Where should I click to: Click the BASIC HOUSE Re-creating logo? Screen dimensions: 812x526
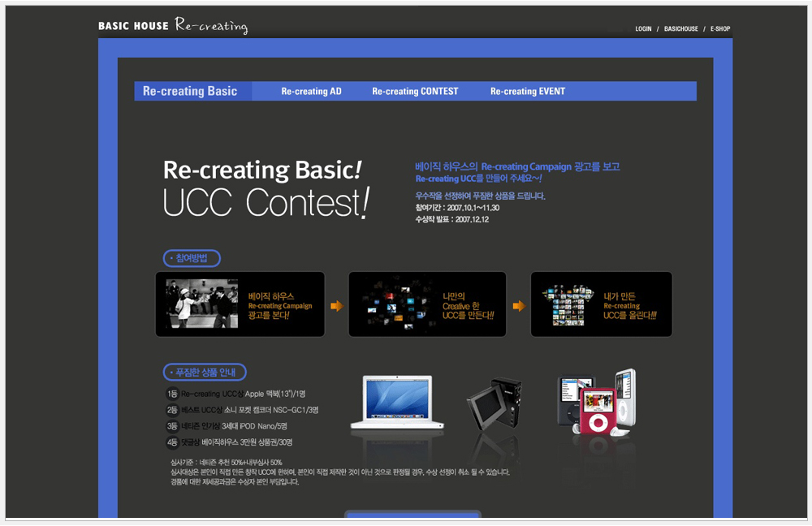172,26
